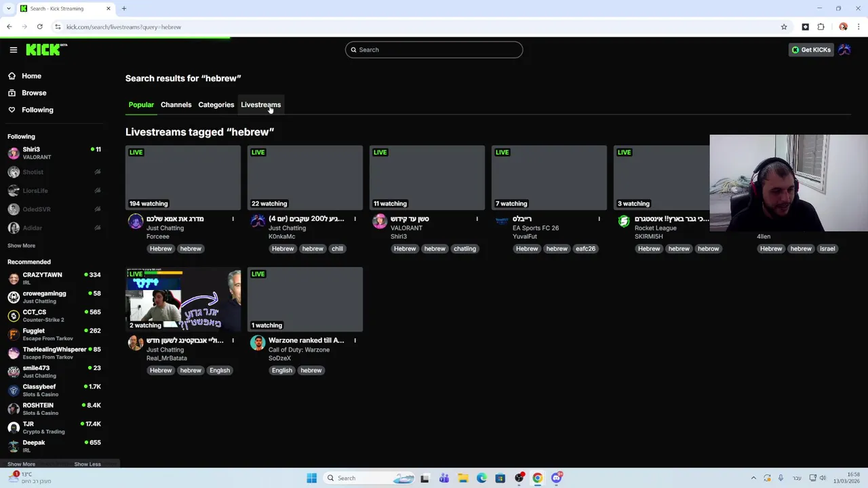Click SKIRMISH channel avatar
Image resolution: width=868 pixels, height=488 pixels.
click(624, 221)
